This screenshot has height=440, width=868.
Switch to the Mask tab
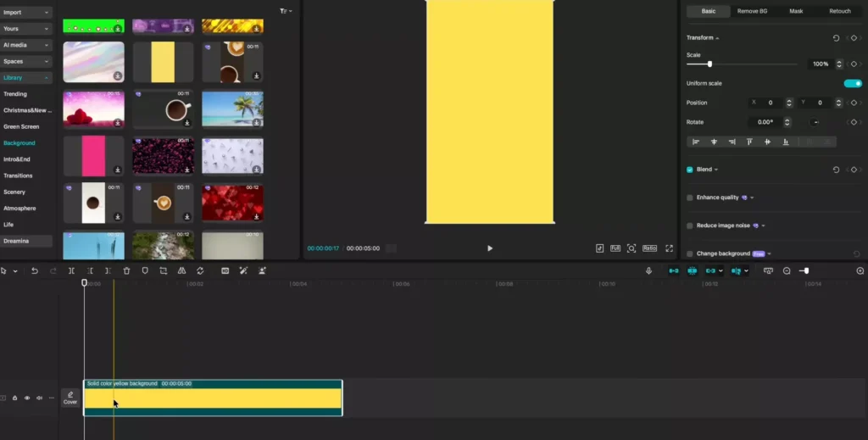[796, 11]
